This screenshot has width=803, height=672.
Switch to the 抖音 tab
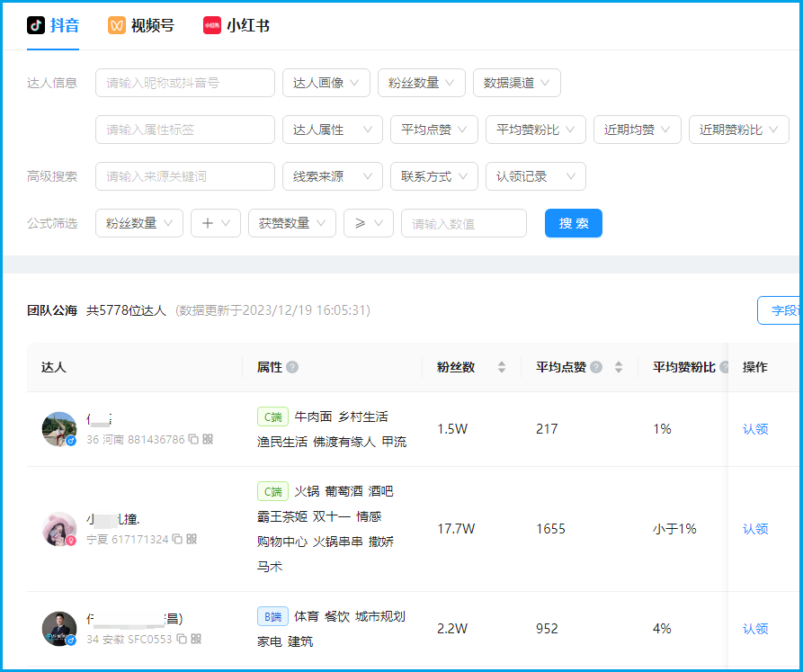click(53, 25)
